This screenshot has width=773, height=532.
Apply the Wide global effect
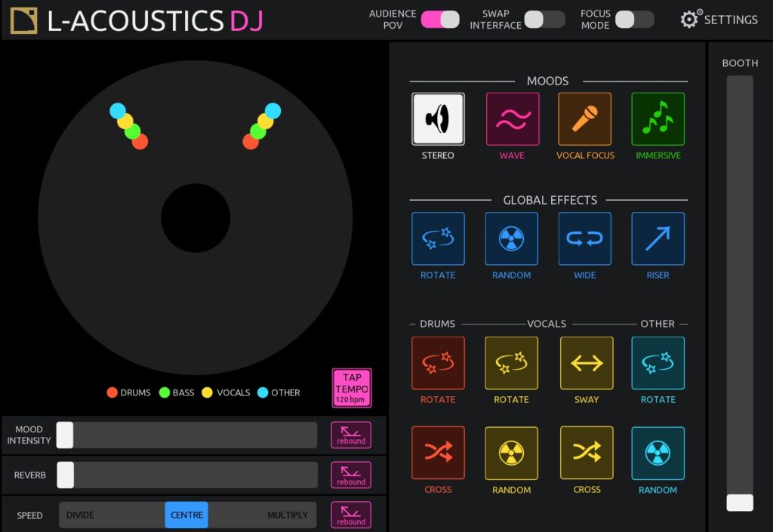coord(585,238)
